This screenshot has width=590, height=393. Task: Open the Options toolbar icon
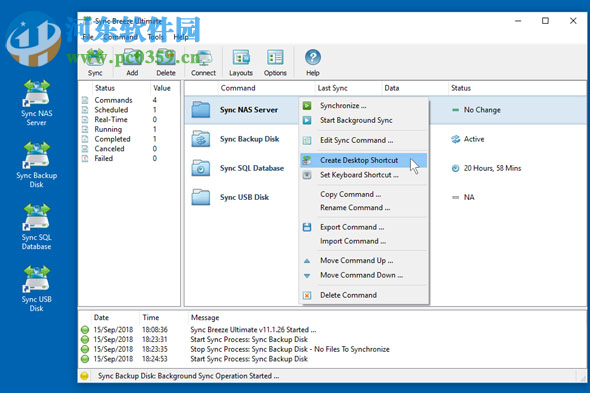[275, 58]
